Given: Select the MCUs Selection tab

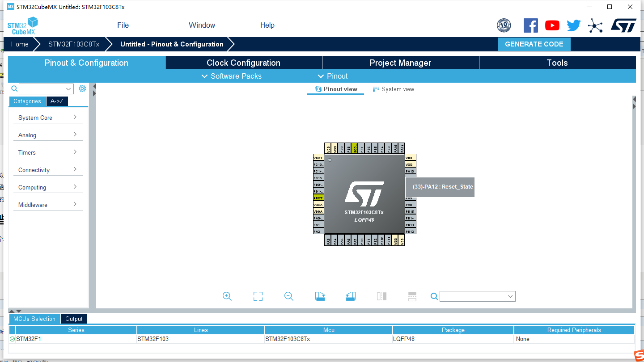Looking at the screenshot, I should [x=34, y=319].
